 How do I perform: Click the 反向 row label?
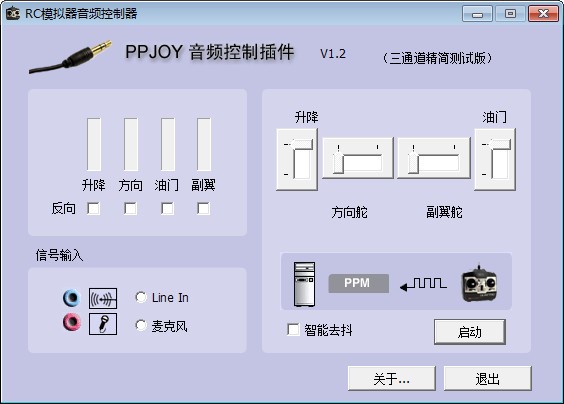[64, 208]
